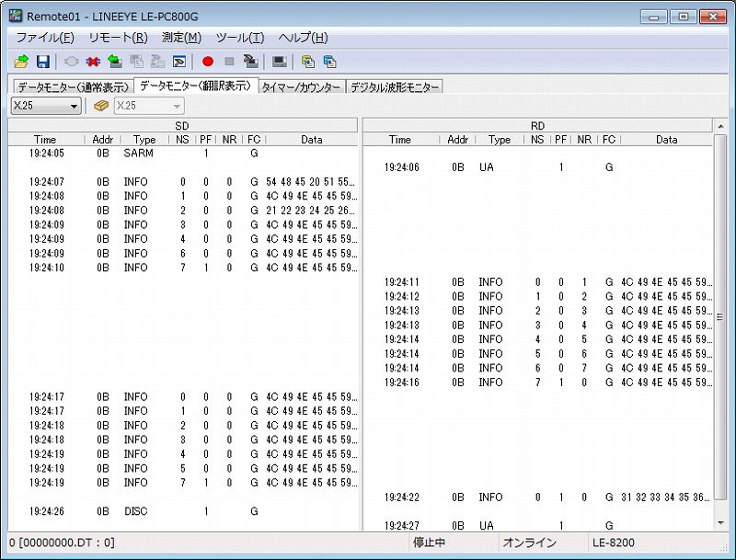The image size is (736, 560).
Task: Switch to デジタル波形モニター tab
Action: [x=394, y=87]
